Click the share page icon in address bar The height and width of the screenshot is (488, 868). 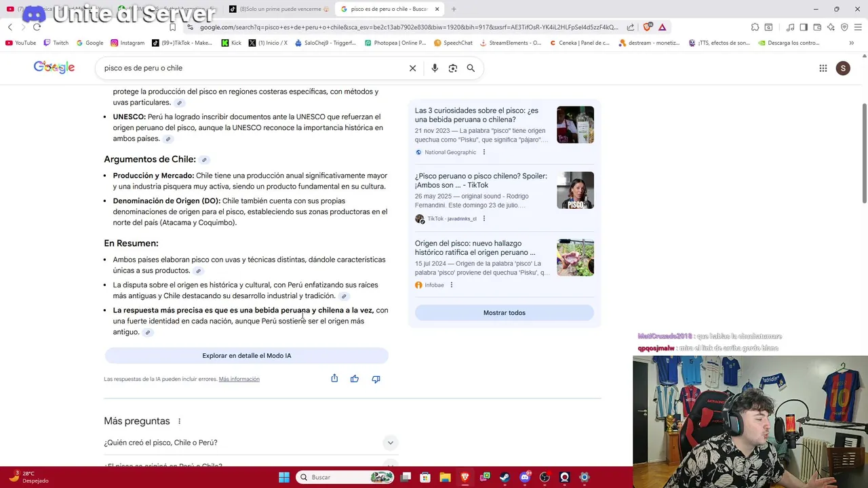pos(631,27)
